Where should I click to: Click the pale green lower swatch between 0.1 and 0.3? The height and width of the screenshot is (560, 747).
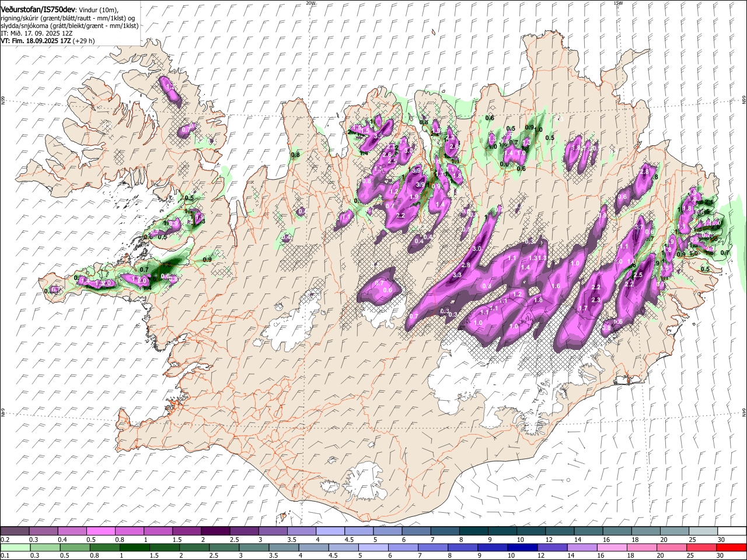[15, 547]
